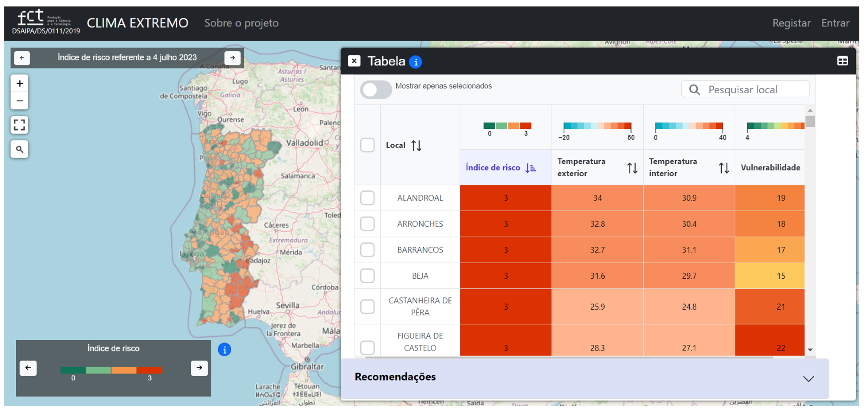The width and height of the screenshot is (868, 413).
Task: Advance to the next risk index date
Action: point(232,58)
